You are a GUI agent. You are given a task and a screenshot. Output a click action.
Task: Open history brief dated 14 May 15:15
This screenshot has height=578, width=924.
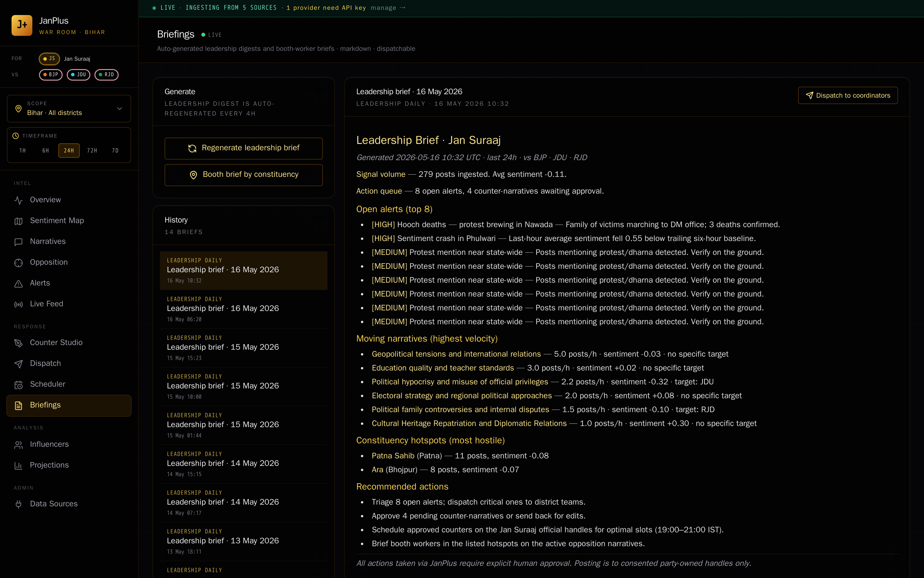pyautogui.click(x=244, y=464)
